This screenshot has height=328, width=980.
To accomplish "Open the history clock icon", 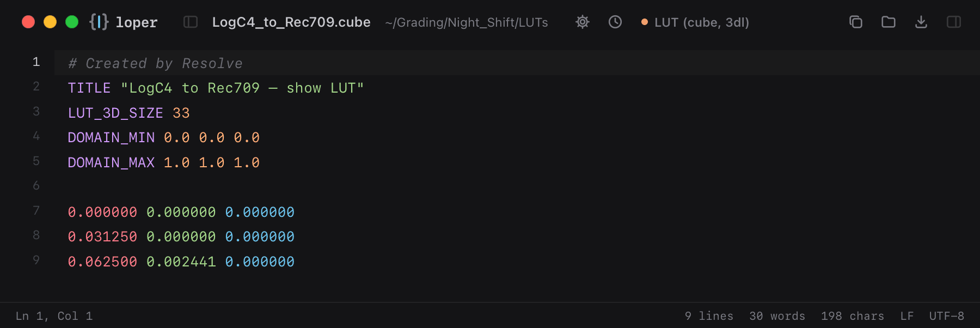I will pyautogui.click(x=615, y=22).
